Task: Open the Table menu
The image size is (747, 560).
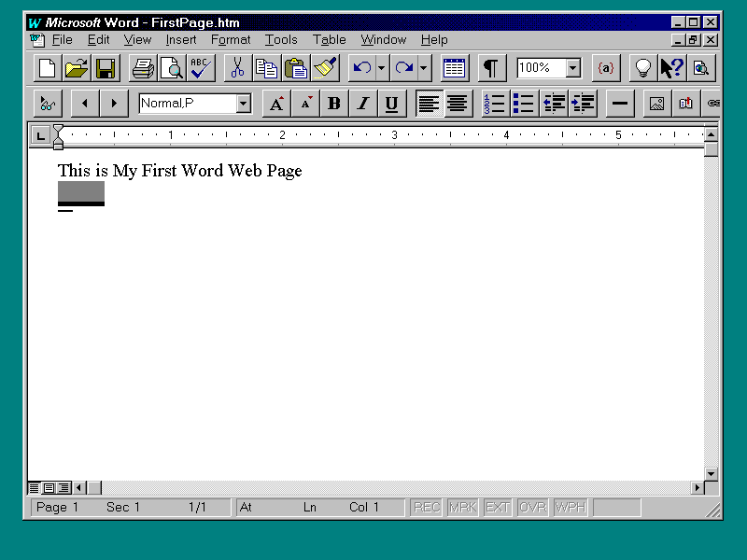Action: point(329,40)
